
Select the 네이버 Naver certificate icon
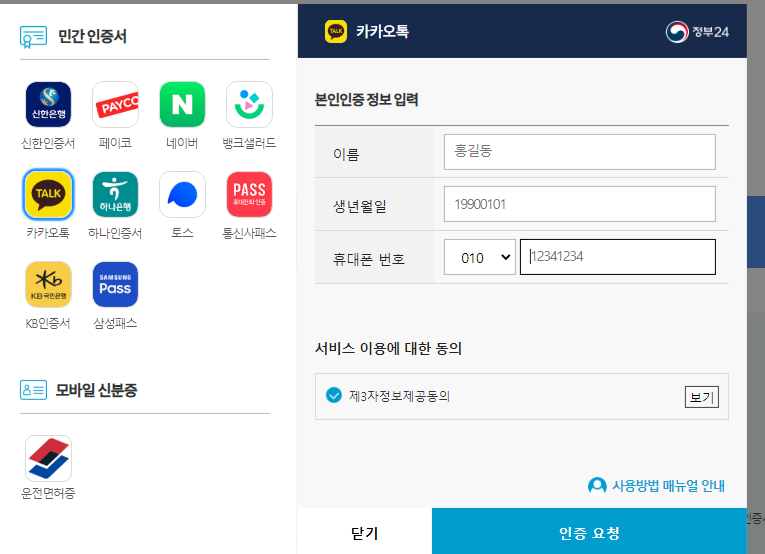point(182,104)
